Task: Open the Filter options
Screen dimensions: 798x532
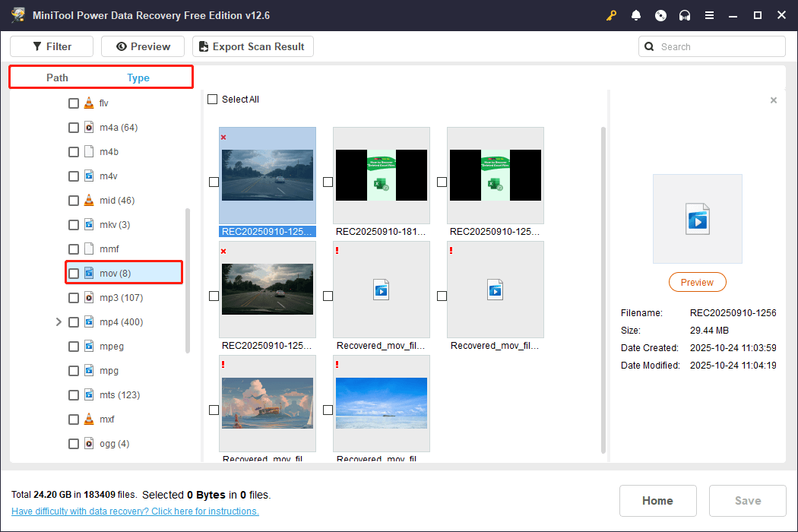Action: point(51,46)
